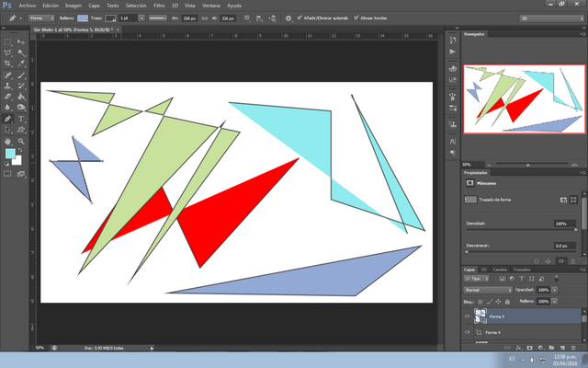Viewport: 588px width, 368px height.
Task: Switch to the Canales tab
Action: (x=500, y=270)
